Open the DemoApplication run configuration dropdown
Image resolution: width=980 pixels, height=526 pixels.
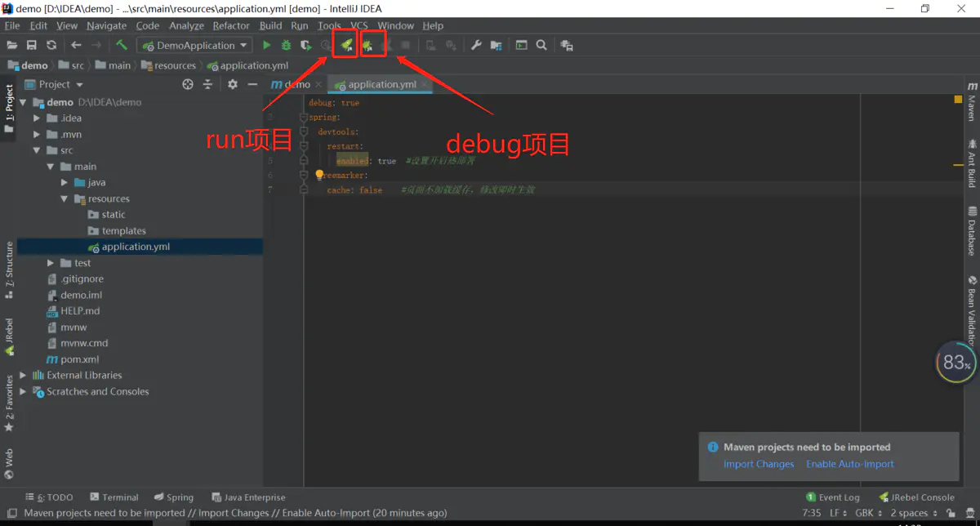tap(194, 46)
